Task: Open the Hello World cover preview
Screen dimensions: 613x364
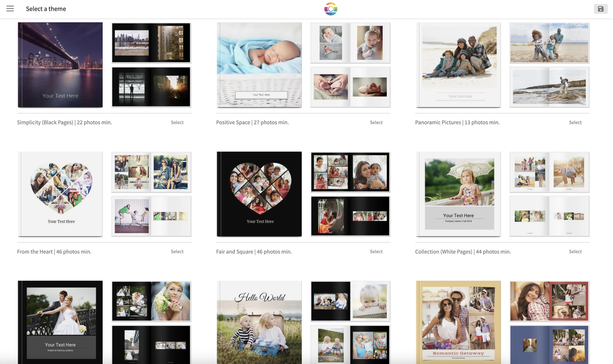Action: click(x=259, y=322)
